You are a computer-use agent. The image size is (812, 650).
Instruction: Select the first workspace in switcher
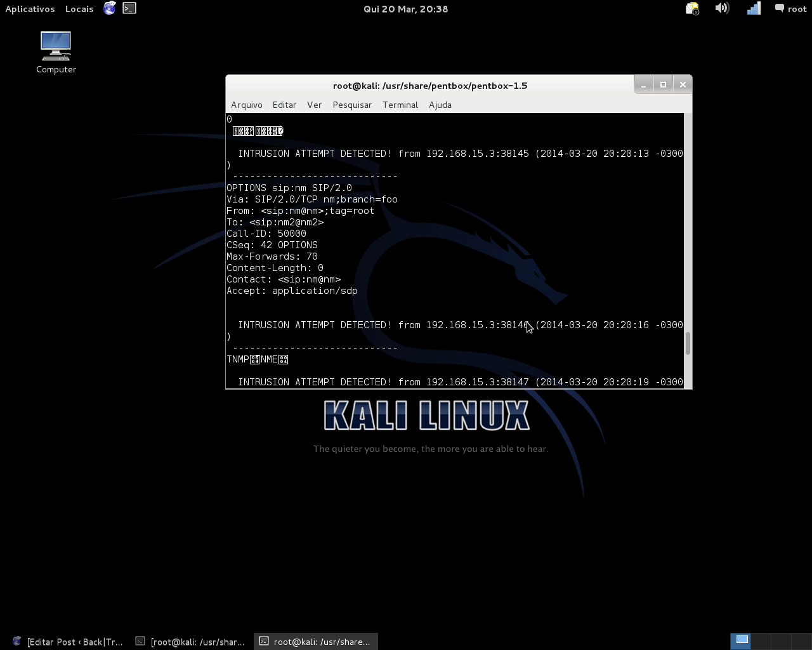pos(741,641)
